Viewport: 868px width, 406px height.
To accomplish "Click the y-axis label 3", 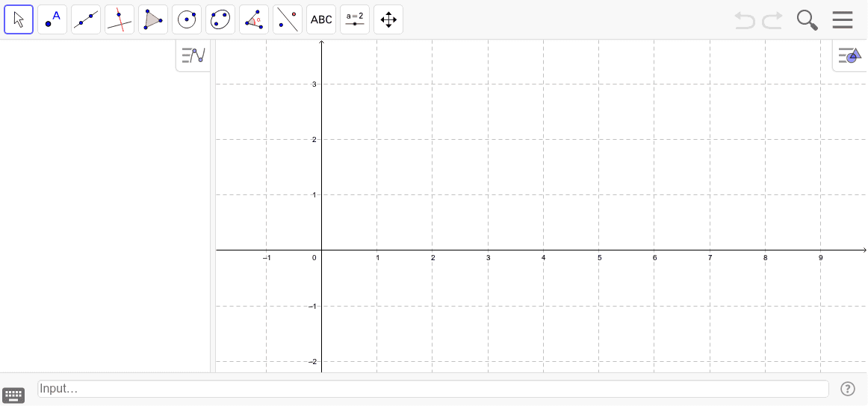I will (x=314, y=84).
